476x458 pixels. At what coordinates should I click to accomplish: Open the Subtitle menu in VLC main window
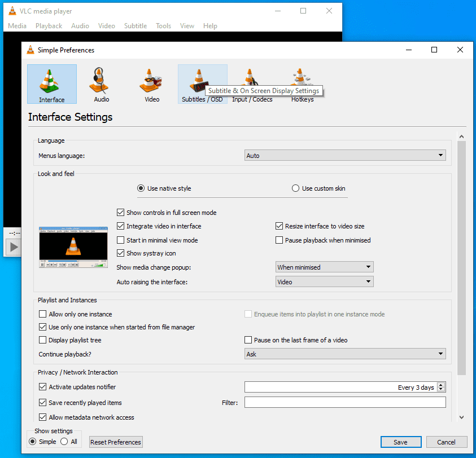tap(136, 26)
